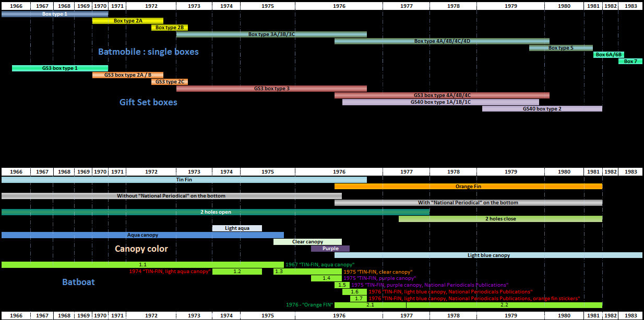Screen dimensions: 644x320
Task: Select the "Clear canopy" bar
Action: tap(307, 242)
